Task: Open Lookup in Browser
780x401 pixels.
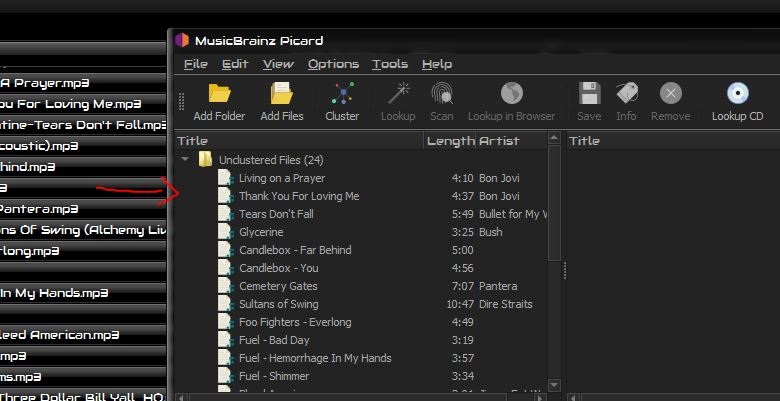Action: point(511,95)
